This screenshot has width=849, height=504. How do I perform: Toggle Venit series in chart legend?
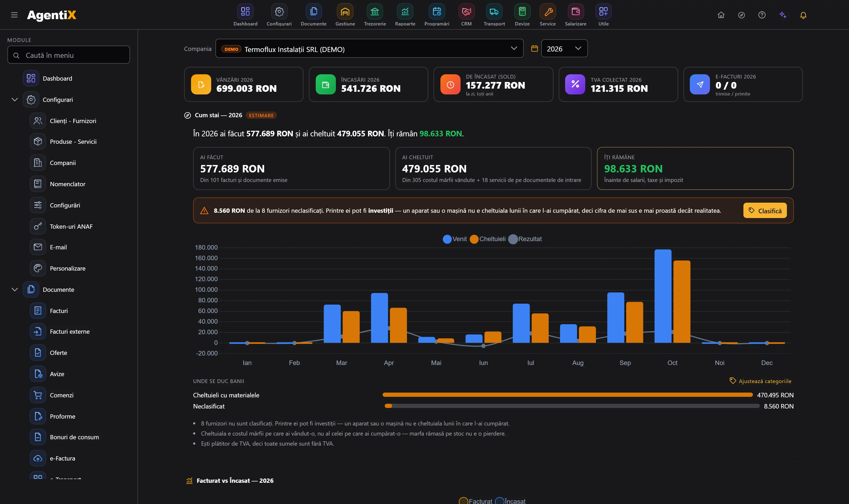[455, 239]
